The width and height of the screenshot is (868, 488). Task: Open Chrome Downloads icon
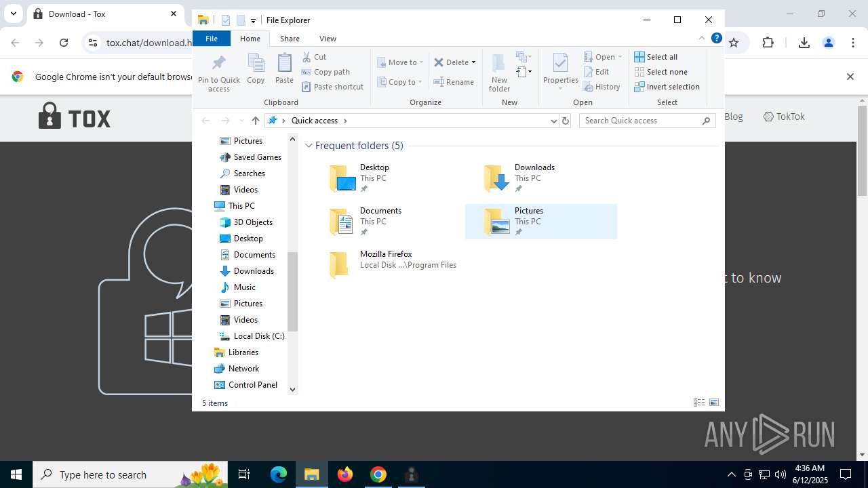(x=804, y=43)
